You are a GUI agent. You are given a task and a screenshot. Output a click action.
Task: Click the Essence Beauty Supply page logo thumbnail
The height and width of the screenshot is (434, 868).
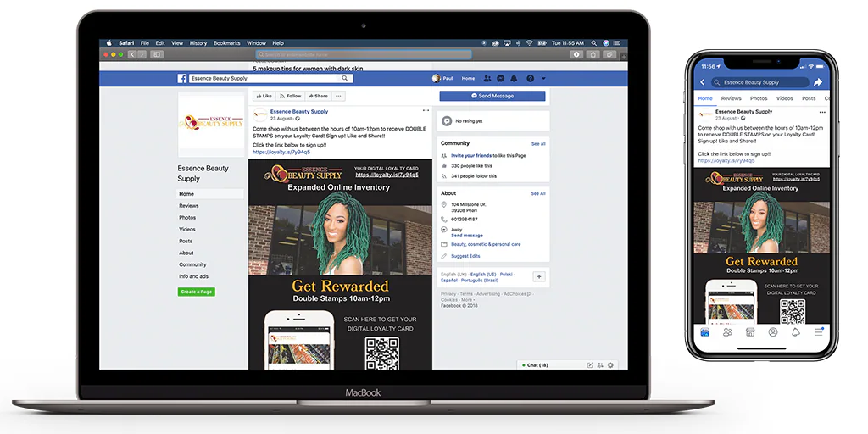tap(211, 122)
